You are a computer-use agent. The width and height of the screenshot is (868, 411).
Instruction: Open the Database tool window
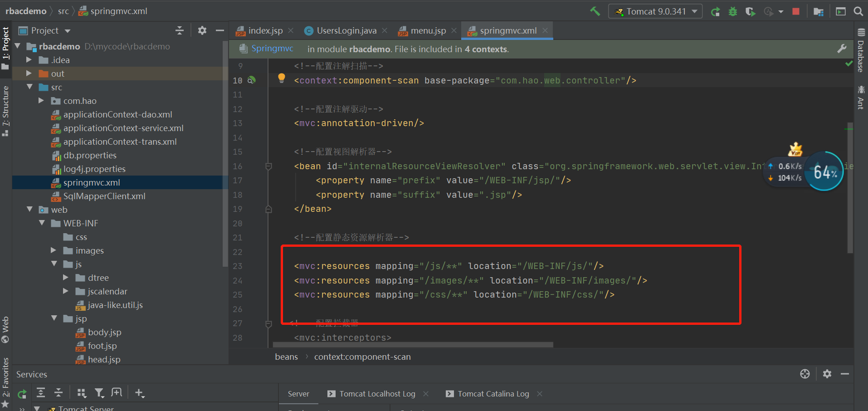860,50
